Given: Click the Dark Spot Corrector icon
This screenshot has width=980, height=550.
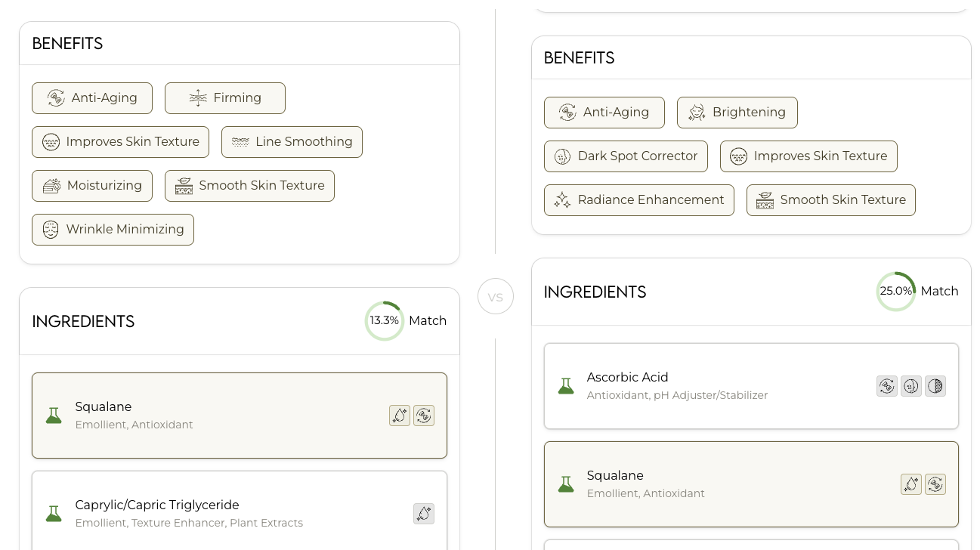Looking at the screenshot, I should pos(562,156).
